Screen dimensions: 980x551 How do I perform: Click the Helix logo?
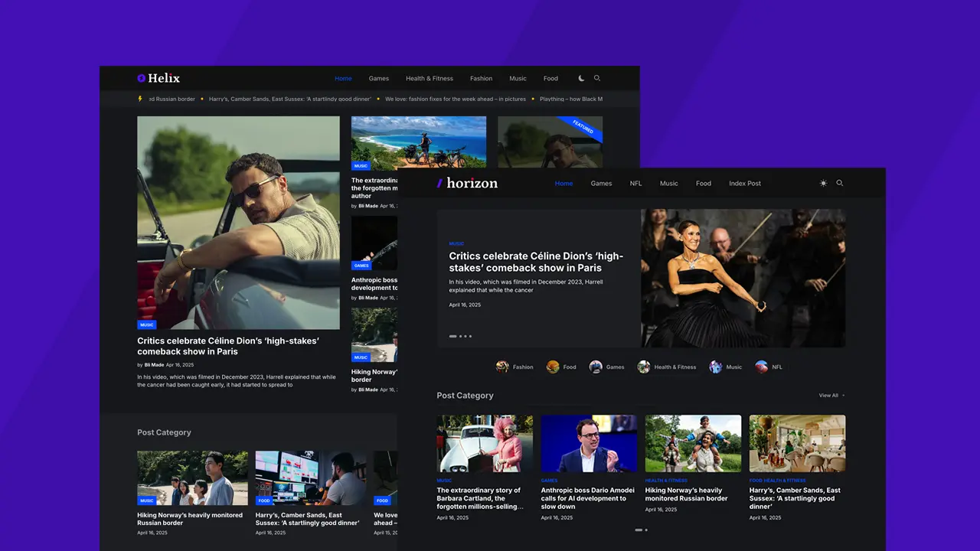158,78
